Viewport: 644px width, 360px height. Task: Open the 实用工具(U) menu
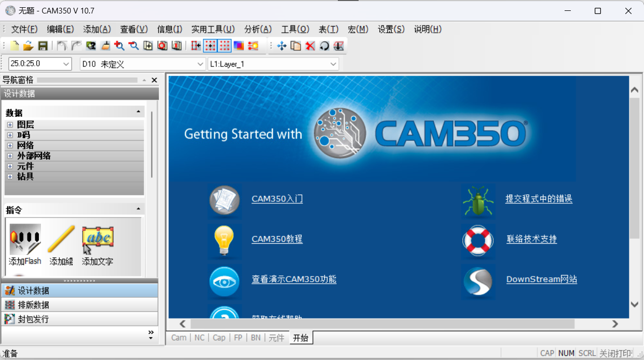[213, 30]
